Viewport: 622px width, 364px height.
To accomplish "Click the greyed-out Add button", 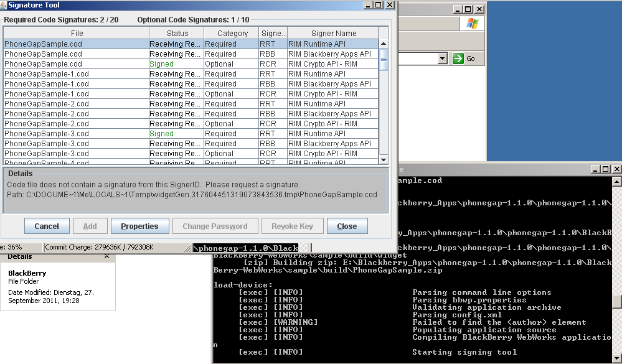I will click(90, 226).
